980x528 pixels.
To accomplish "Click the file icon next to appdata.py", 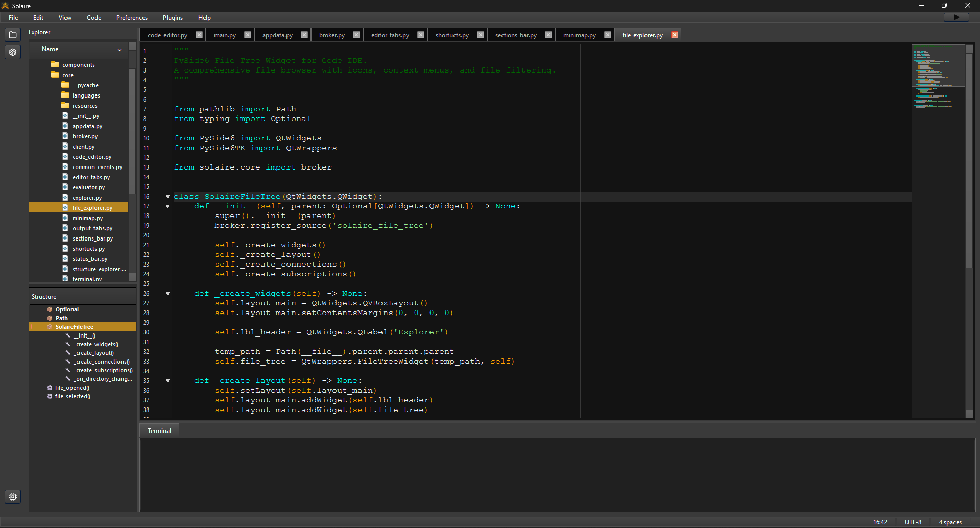I will click(x=65, y=126).
